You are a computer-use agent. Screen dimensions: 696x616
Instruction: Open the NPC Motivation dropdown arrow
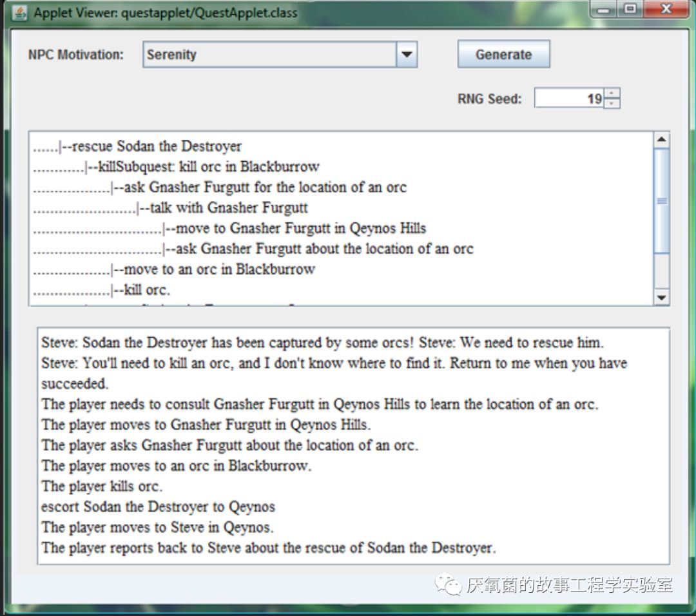pyautogui.click(x=407, y=55)
